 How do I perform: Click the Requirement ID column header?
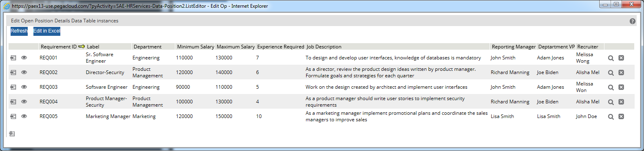click(59, 47)
